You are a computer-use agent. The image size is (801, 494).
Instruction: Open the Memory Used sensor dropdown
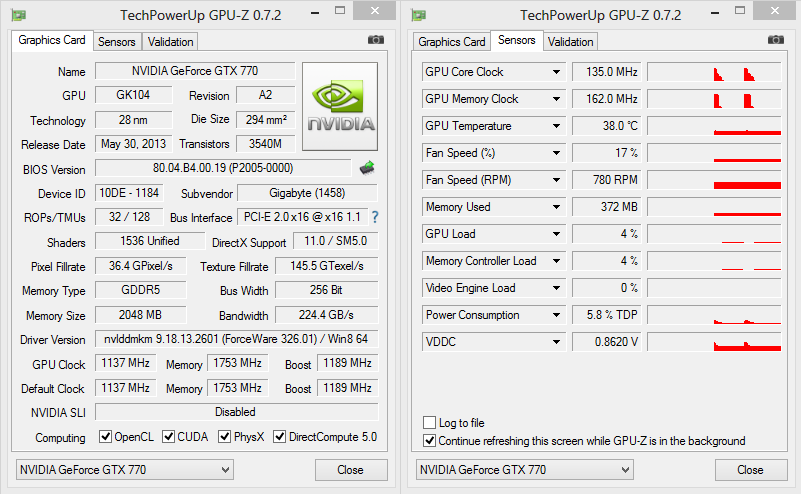556,207
